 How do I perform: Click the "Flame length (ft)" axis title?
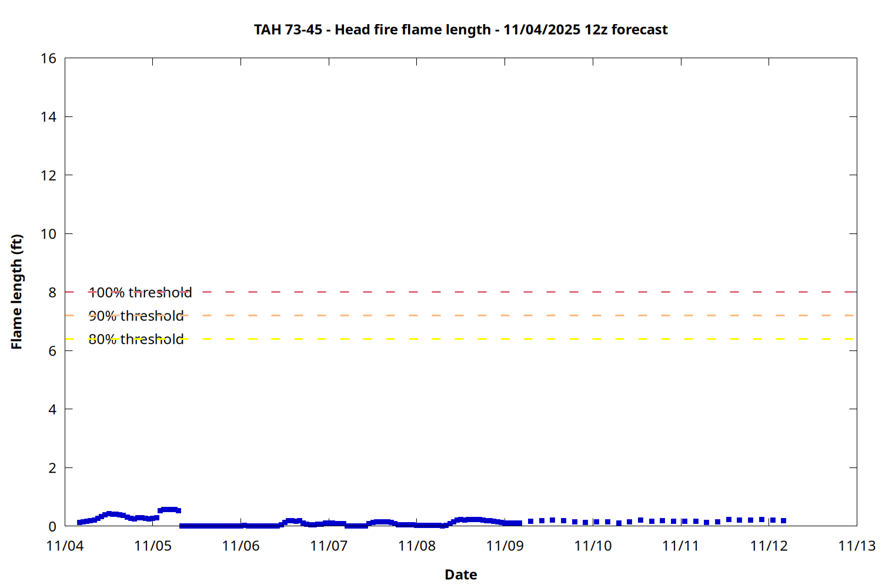coord(16,292)
